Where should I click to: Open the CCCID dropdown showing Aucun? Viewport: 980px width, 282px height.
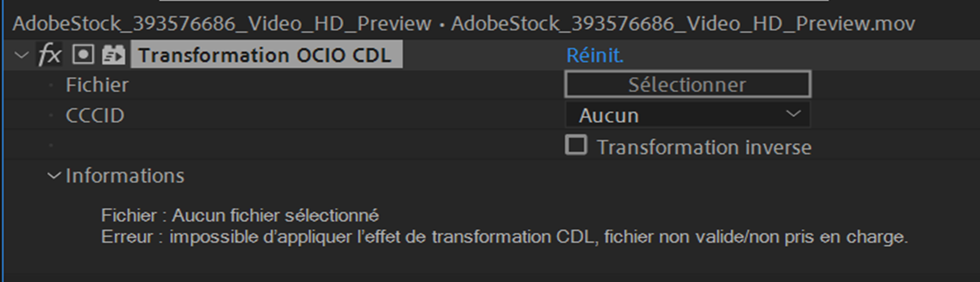[x=687, y=115]
